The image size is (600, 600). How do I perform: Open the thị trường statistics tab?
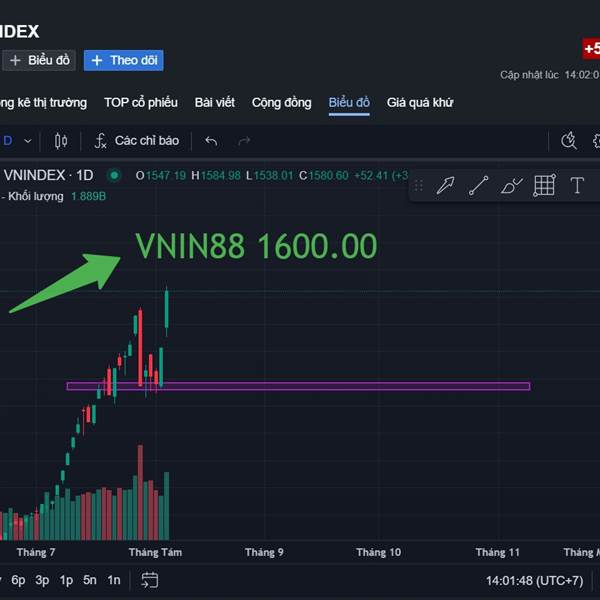point(43,103)
